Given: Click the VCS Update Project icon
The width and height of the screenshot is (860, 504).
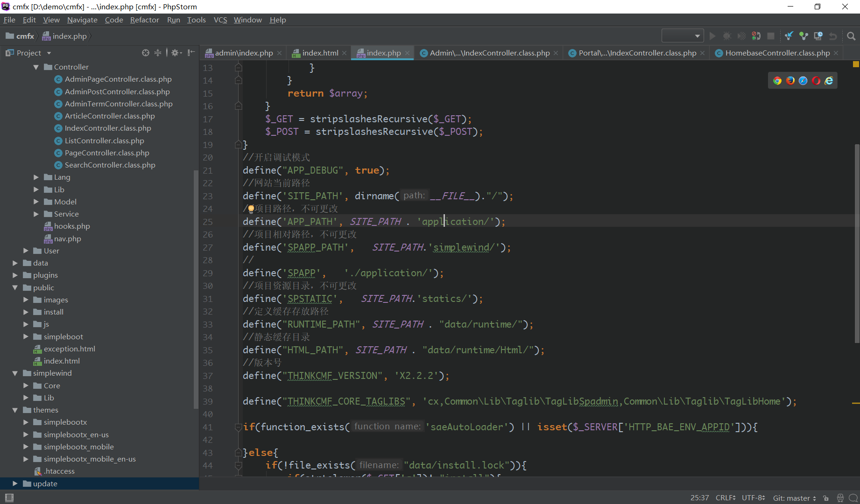Looking at the screenshot, I should (789, 36).
